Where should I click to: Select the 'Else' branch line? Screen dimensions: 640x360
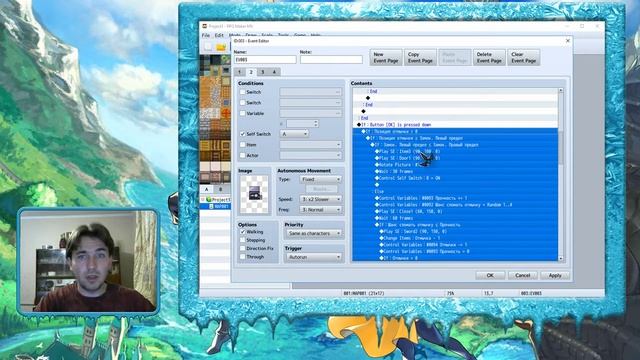(455, 191)
